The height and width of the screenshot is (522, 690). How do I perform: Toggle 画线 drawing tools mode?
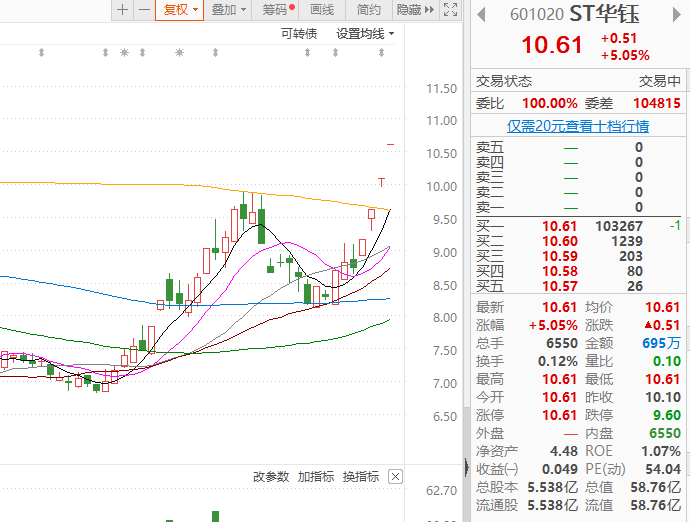[322, 10]
